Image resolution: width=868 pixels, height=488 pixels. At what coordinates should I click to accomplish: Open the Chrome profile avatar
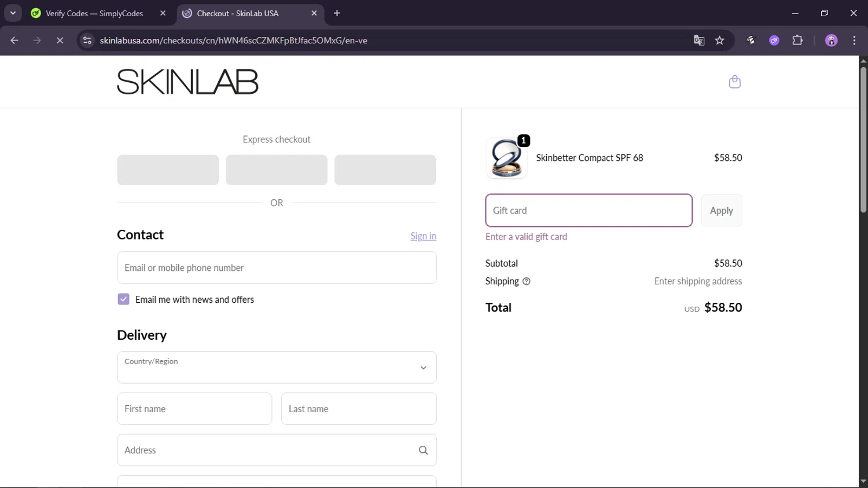(832, 41)
